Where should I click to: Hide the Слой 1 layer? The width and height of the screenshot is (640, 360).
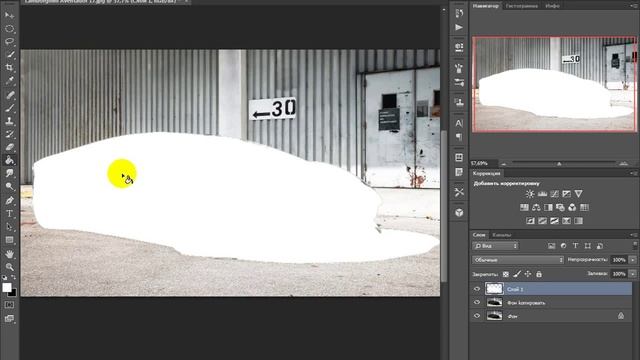pos(477,289)
